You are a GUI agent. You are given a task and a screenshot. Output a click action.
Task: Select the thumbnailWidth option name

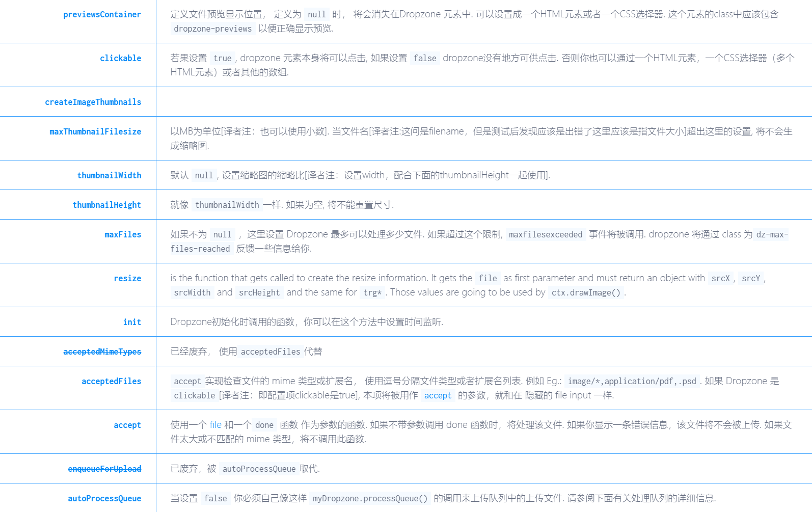pos(109,176)
